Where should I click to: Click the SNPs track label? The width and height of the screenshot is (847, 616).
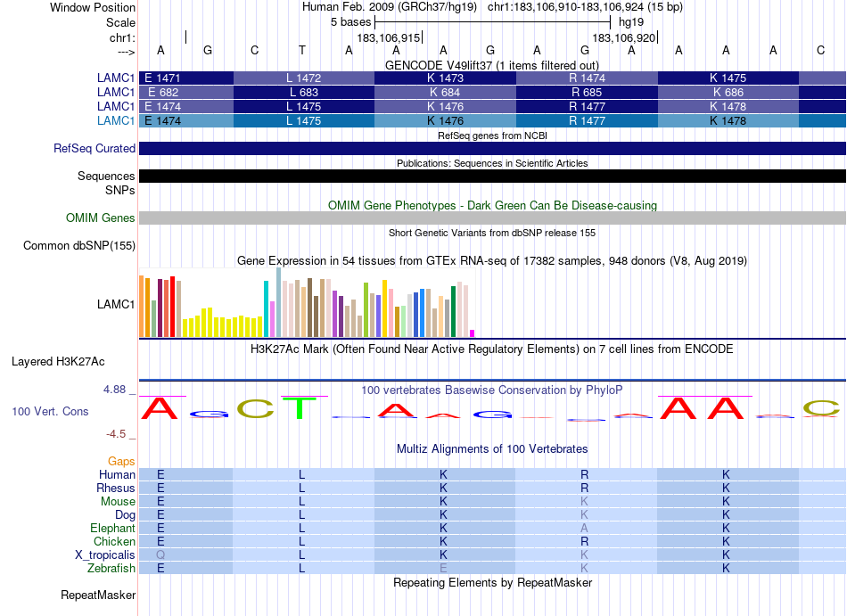[120, 190]
